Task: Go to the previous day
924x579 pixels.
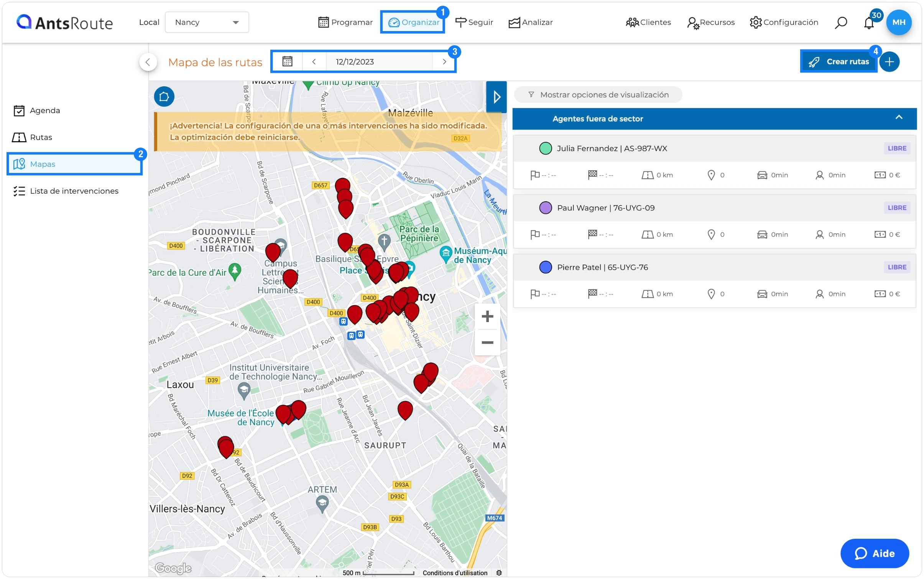Action: [314, 61]
